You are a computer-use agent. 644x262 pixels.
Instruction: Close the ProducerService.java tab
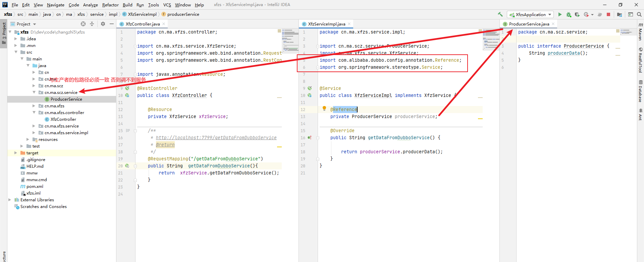(553, 24)
